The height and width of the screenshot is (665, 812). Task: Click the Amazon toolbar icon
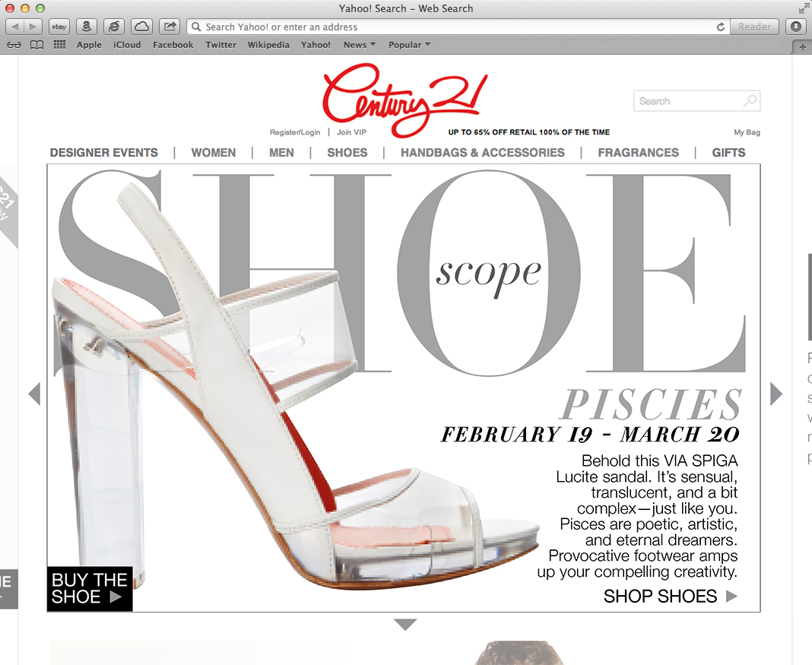pos(87,27)
